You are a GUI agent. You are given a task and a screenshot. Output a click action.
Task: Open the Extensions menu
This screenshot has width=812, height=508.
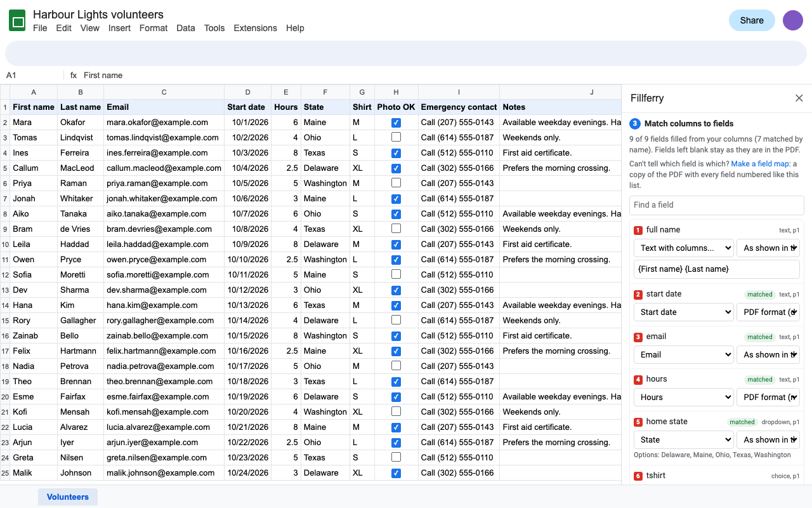point(255,28)
